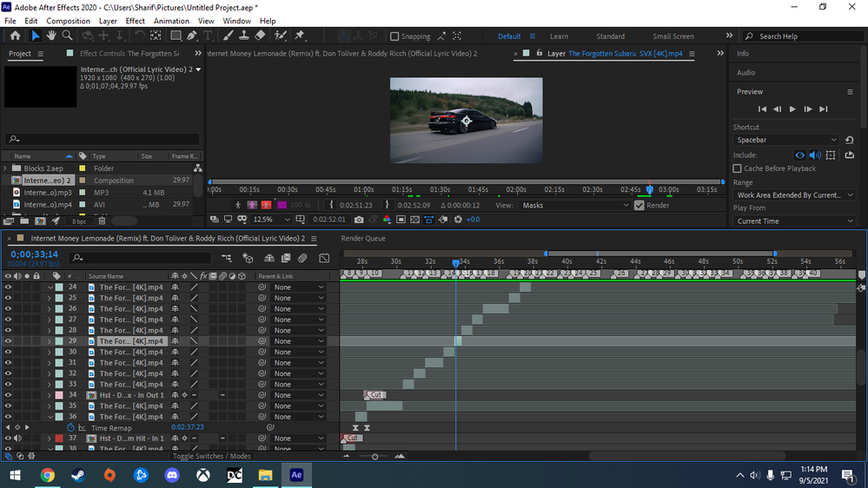Click the timeline zoom slider handle
Image resolution: width=868 pixels, height=488 pixels.
374,457
